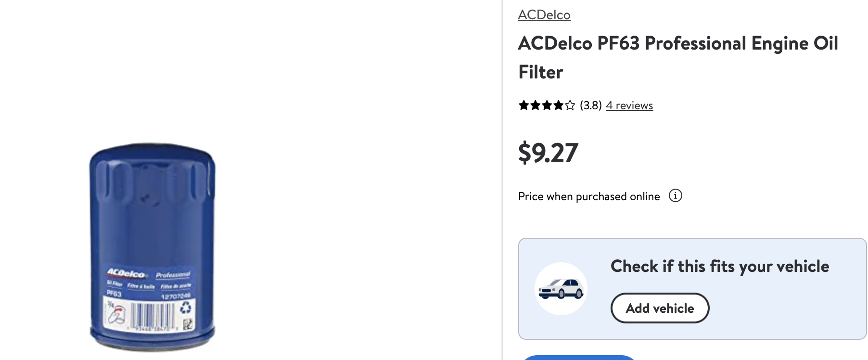
Task: Click the ACDelco logo on the filter
Action: pyautogui.click(x=127, y=273)
